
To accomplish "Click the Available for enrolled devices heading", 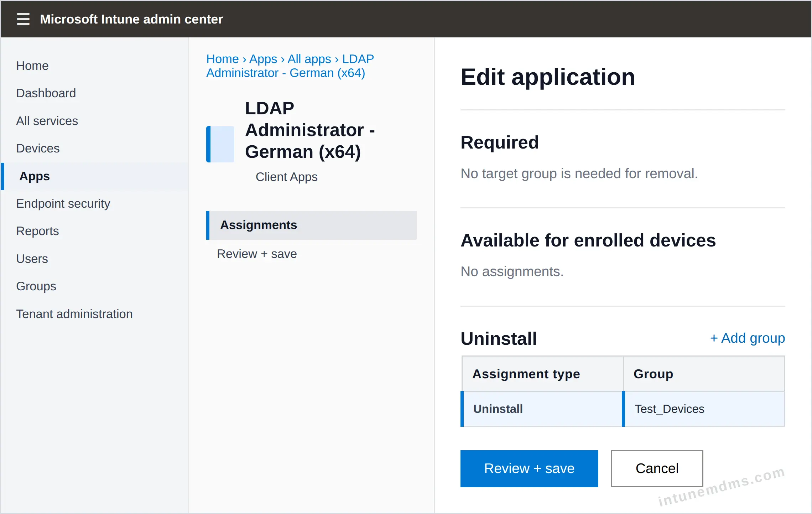I will (588, 241).
